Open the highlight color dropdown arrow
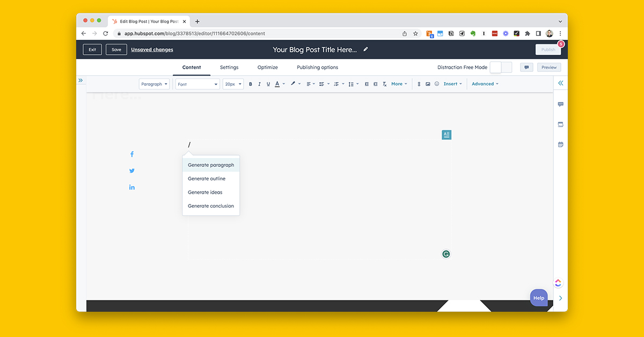The width and height of the screenshot is (644, 337). point(299,84)
